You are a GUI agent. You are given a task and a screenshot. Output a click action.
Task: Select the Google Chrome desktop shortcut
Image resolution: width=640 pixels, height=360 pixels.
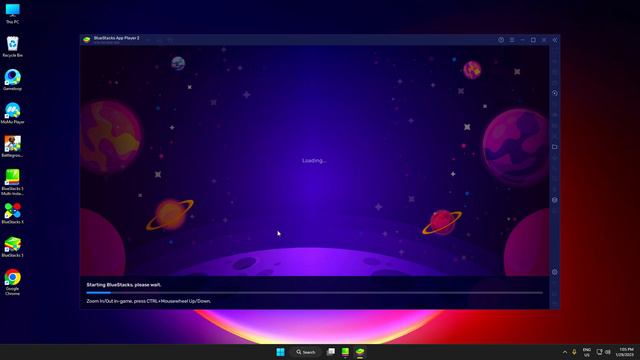[12, 282]
